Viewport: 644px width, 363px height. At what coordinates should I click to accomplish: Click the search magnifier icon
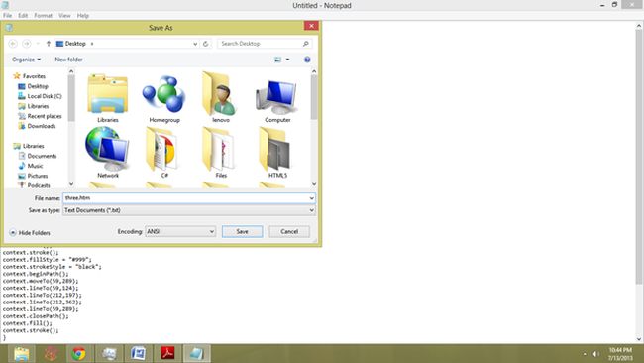(305, 44)
